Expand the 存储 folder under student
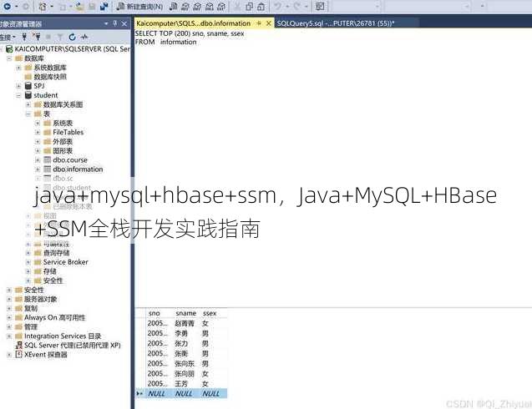Viewport: 532px width, 409px height. point(28,271)
